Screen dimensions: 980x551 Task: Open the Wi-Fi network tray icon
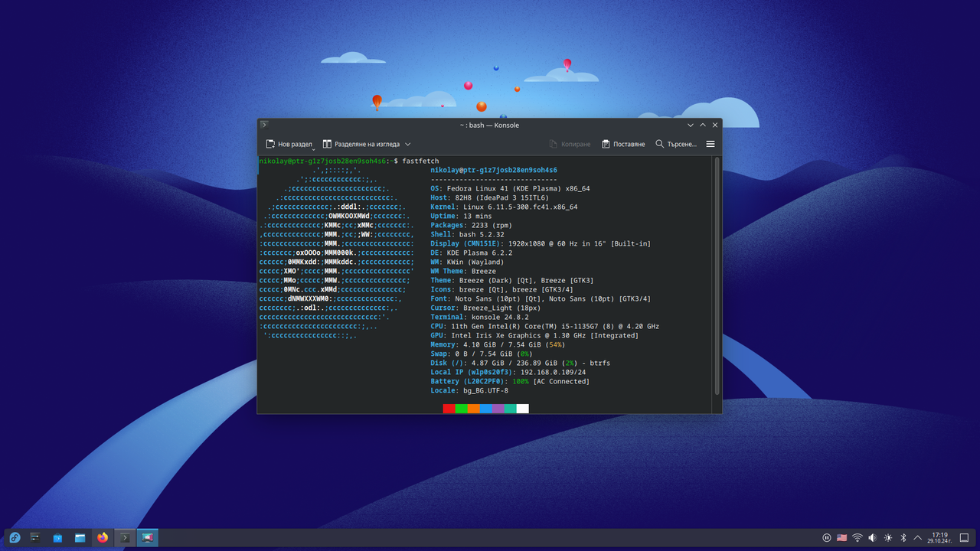(x=857, y=538)
